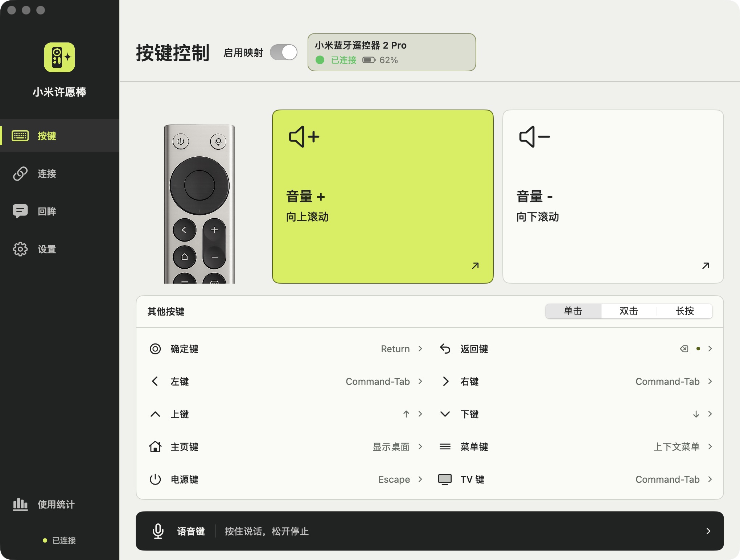
Task: Select the 音量 + card
Action: coord(383,197)
